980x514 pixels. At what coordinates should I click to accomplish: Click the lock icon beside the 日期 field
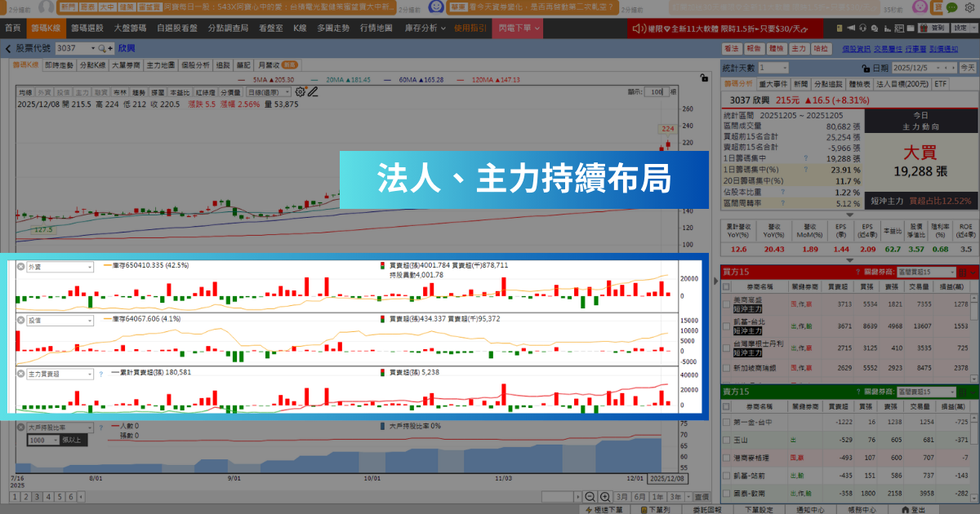pos(866,66)
